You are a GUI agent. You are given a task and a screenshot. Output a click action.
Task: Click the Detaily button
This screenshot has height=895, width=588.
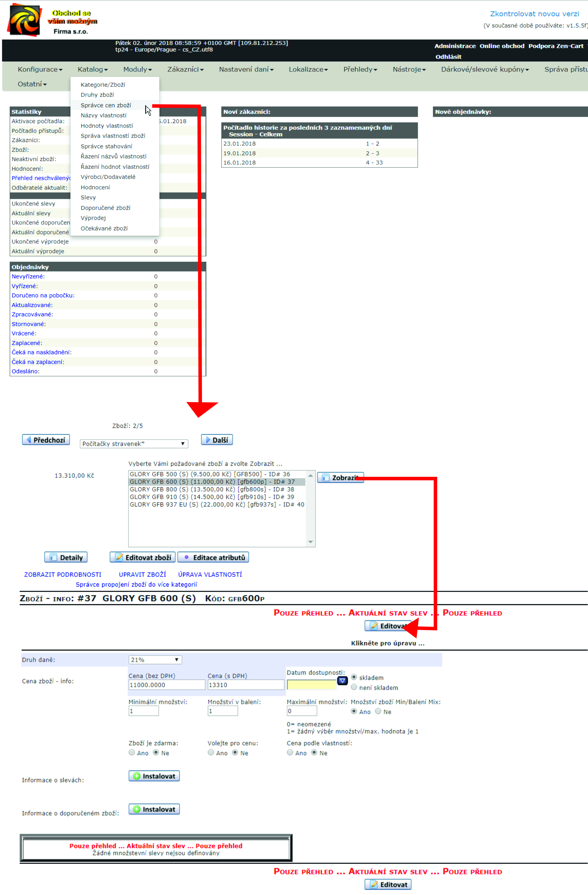66,557
